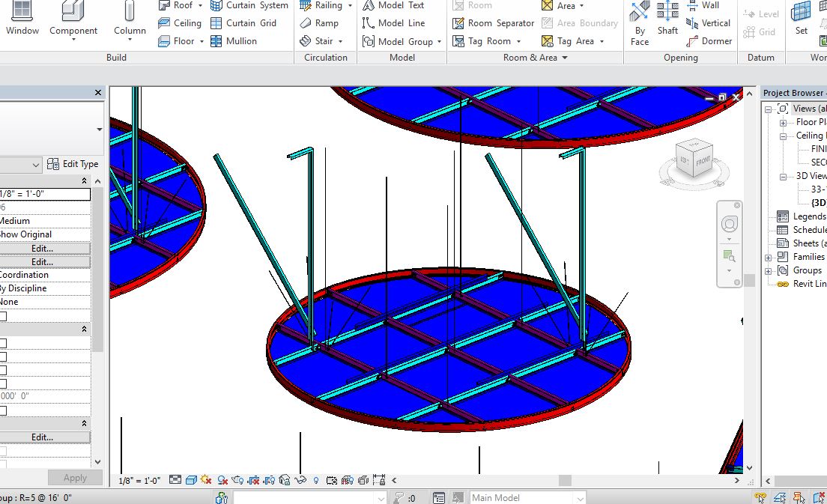This screenshot has height=504, width=827.
Task: Toggle Visual Style icon in view control bar
Action: tap(191, 480)
